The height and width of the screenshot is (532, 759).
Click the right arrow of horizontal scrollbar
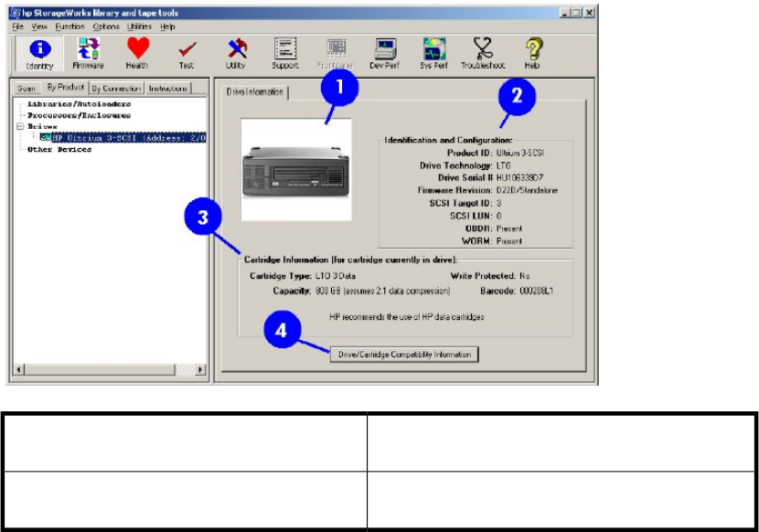[200, 370]
